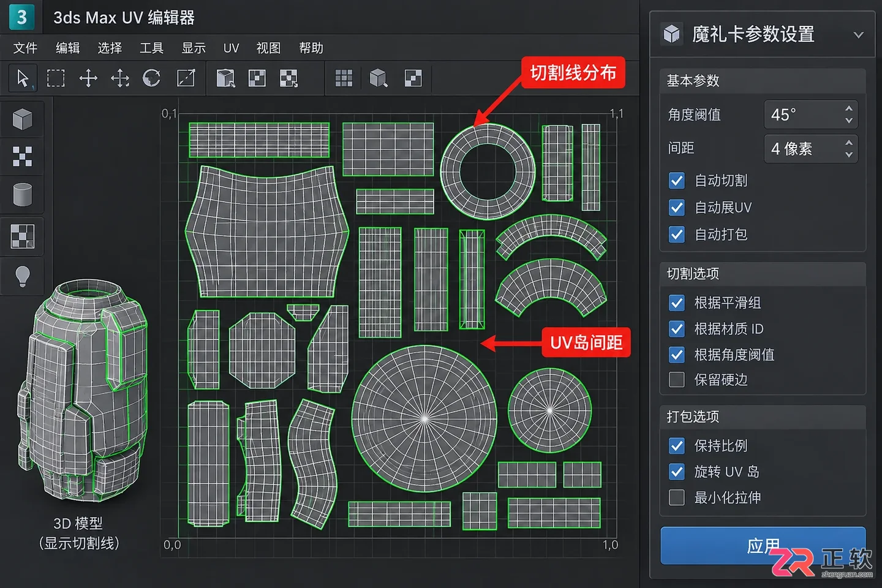Enable 保留硬边 checkbox
Image resolution: width=882 pixels, height=588 pixels.
point(677,380)
